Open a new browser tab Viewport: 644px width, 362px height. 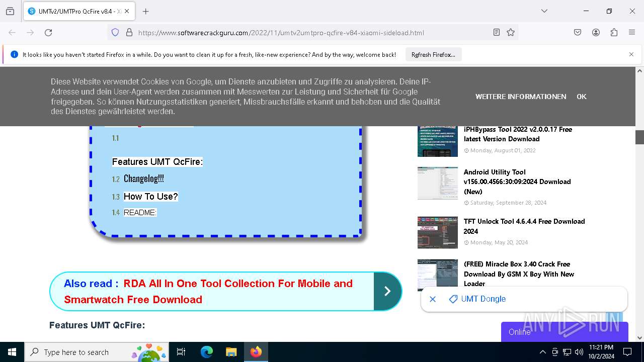146,11
